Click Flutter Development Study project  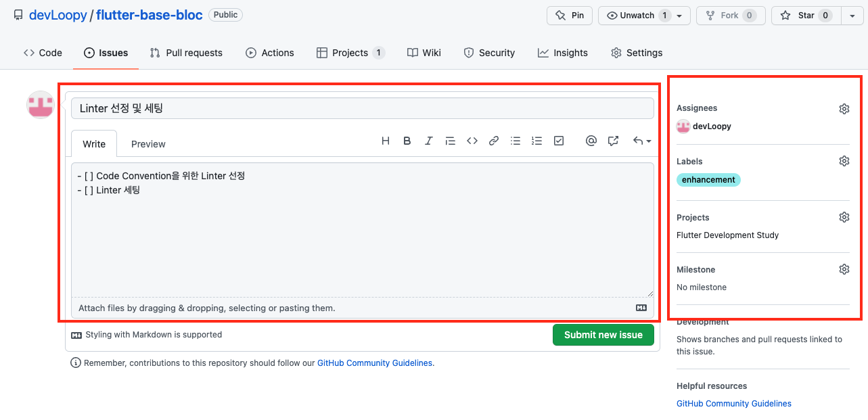tap(727, 235)
